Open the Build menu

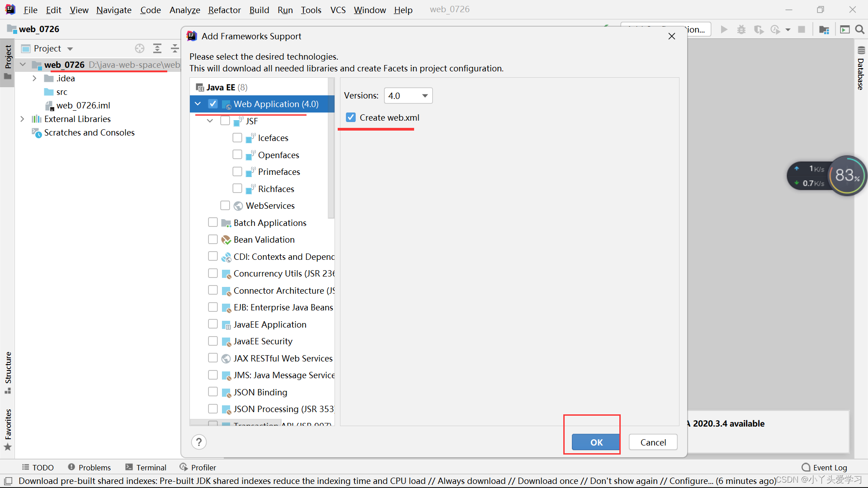259,10
